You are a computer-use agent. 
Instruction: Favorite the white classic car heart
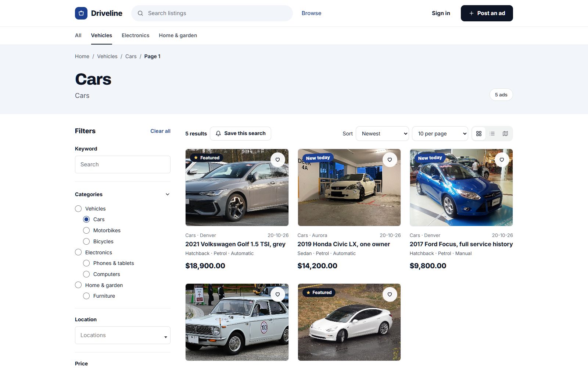(x=278, y=294)
